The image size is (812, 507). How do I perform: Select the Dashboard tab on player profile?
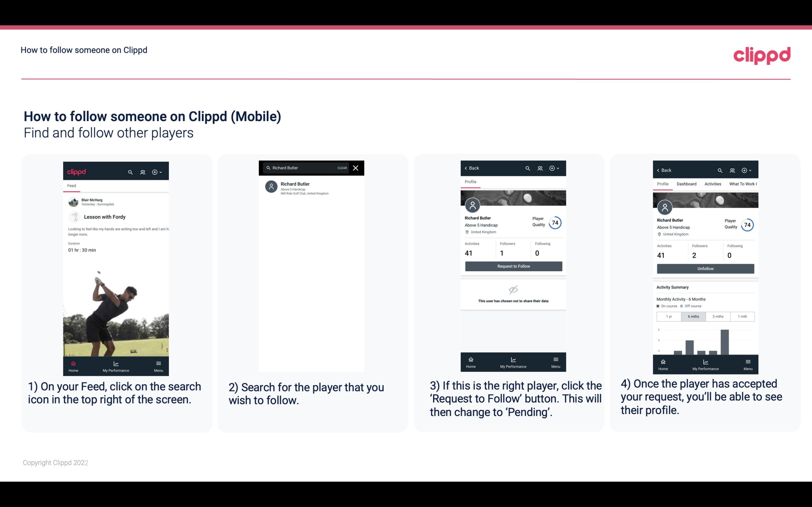[687, 184]
